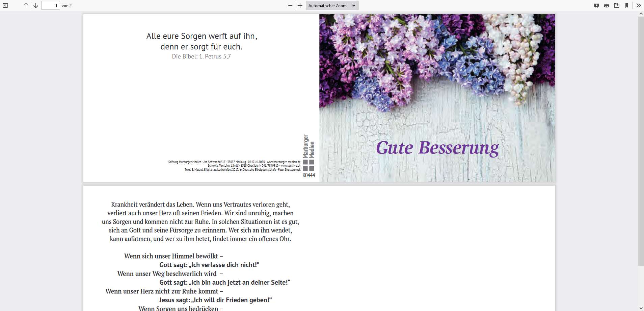644x311 pixels.
Task: Click 'Krankheit verändert das Leben.' paragraph start
Action: point(153,205)
